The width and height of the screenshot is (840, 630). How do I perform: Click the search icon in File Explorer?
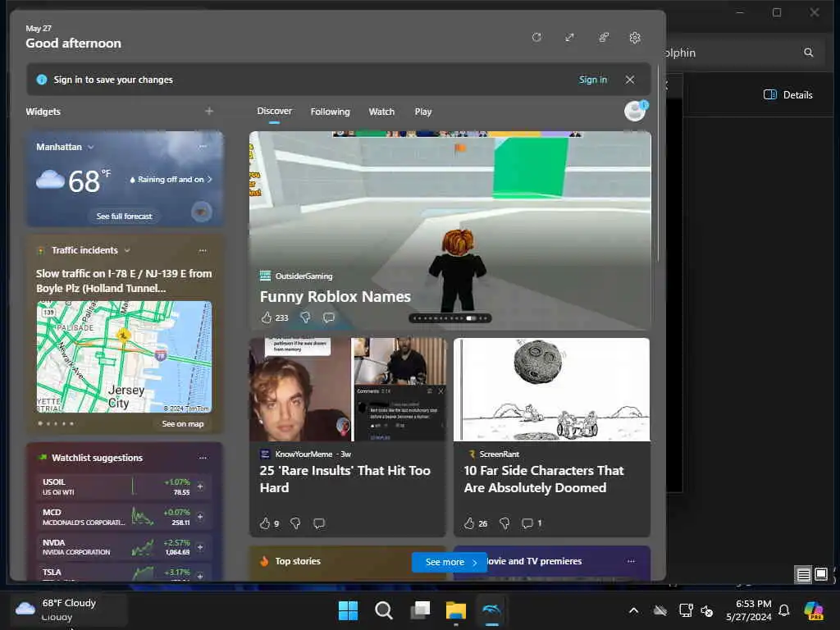[808, 52]
